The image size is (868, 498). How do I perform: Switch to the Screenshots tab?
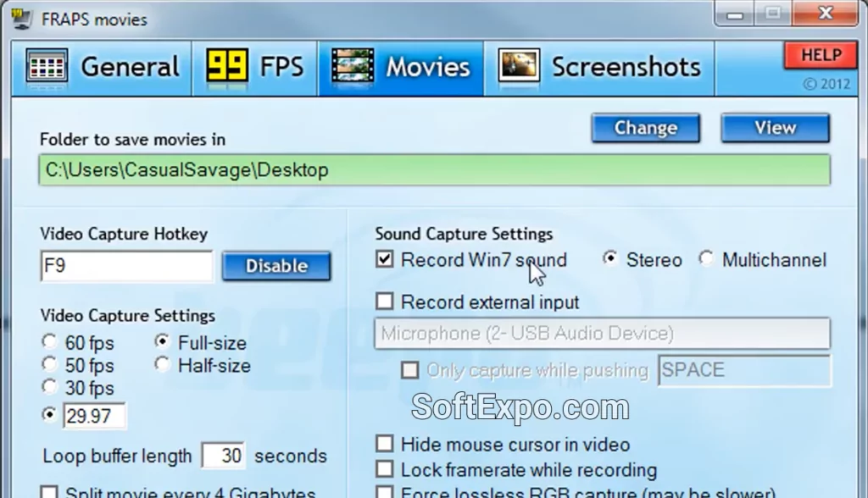click(x=600, y=67)
